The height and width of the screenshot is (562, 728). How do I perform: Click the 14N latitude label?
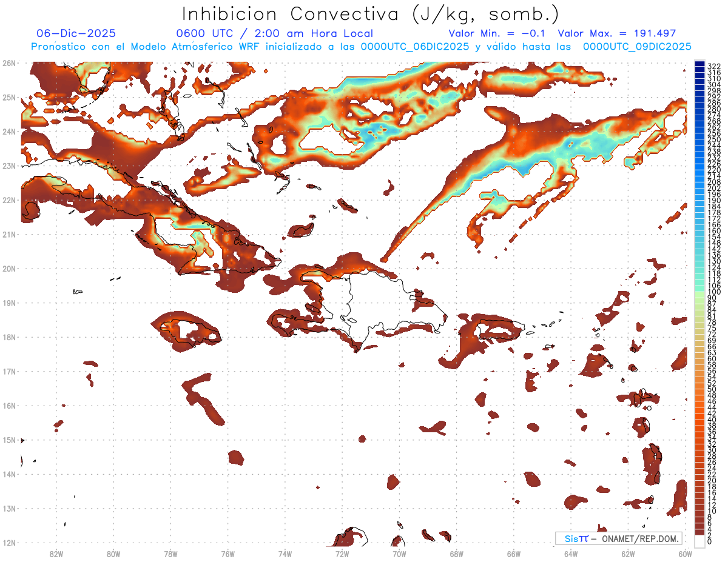[x=9, y=474]
